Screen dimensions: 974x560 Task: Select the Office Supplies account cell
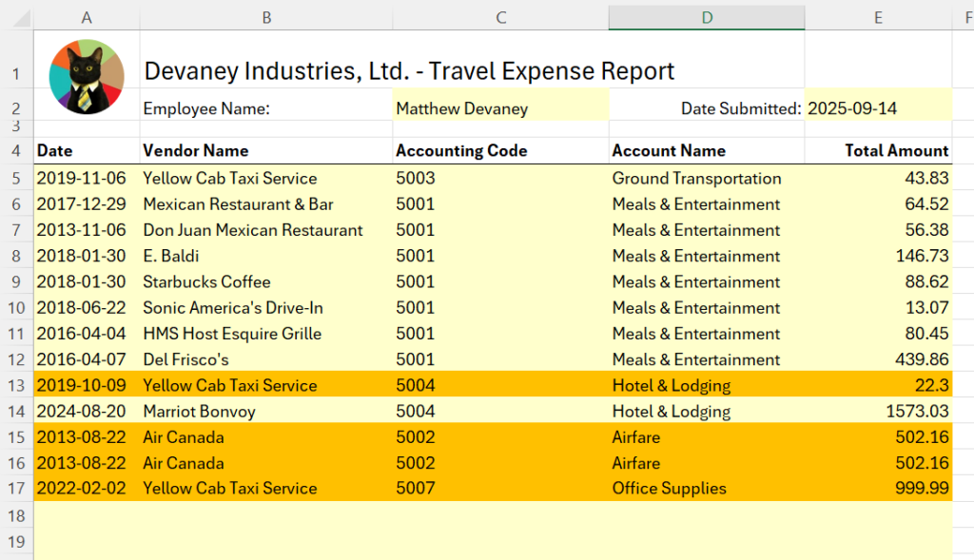point(707,488)
